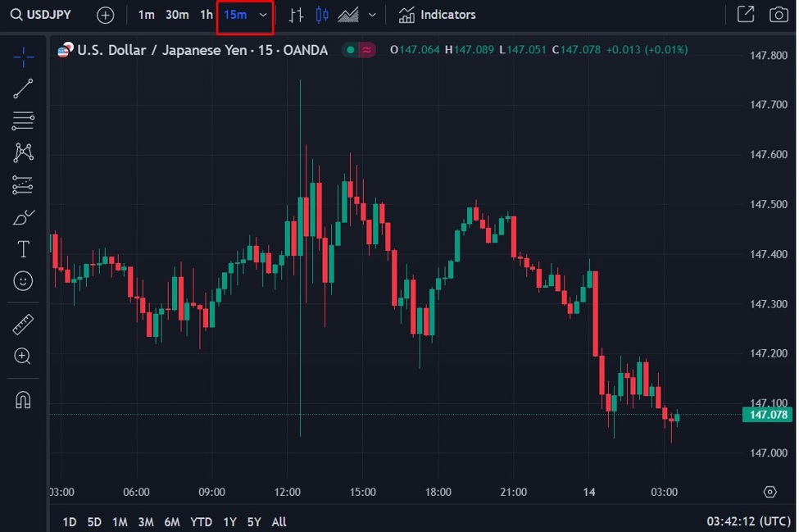Viewport: 799px width, 532px height.
Task: Activate the zoom in tool
Action: pyautogui.click(x=23, y=356)
